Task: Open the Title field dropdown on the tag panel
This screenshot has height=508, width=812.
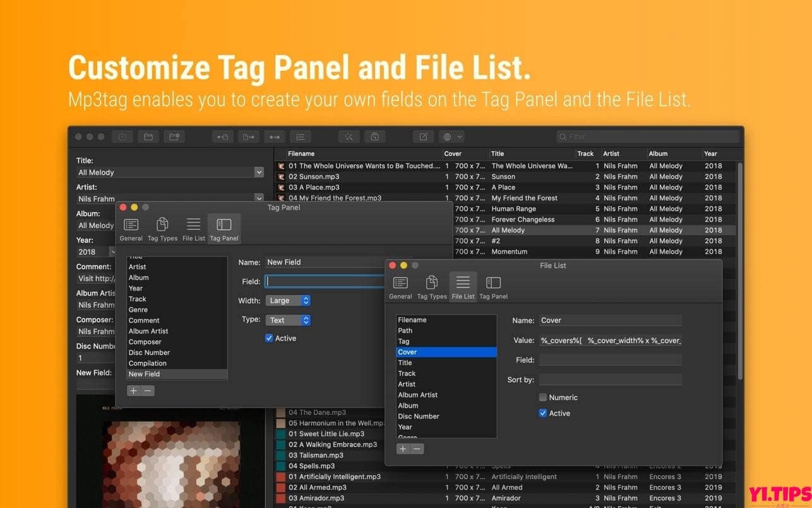Action: (x=259, y=172)
